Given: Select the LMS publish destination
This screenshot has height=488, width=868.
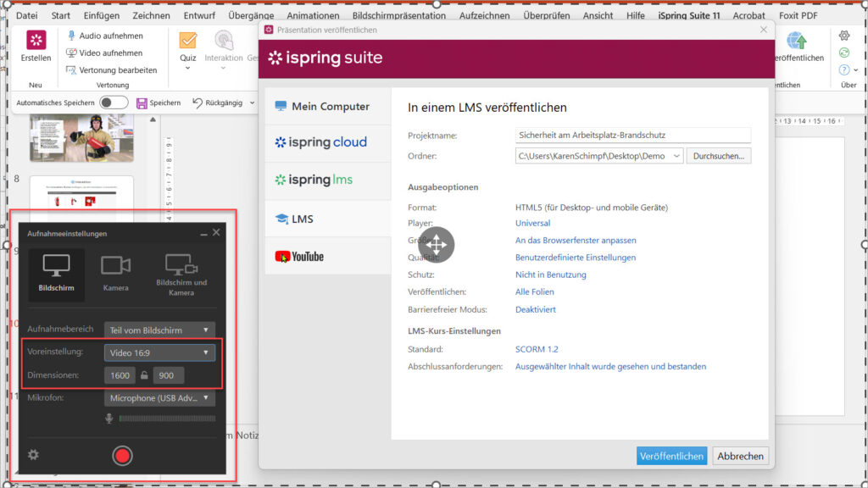Looking at the screenshot, I should (x=328, y=219).
